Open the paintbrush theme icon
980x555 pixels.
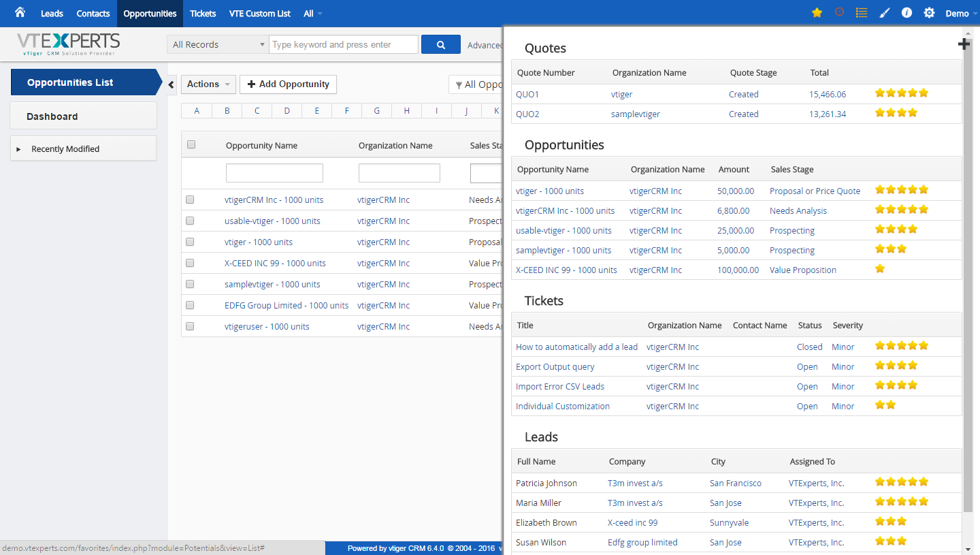(884, 13)
